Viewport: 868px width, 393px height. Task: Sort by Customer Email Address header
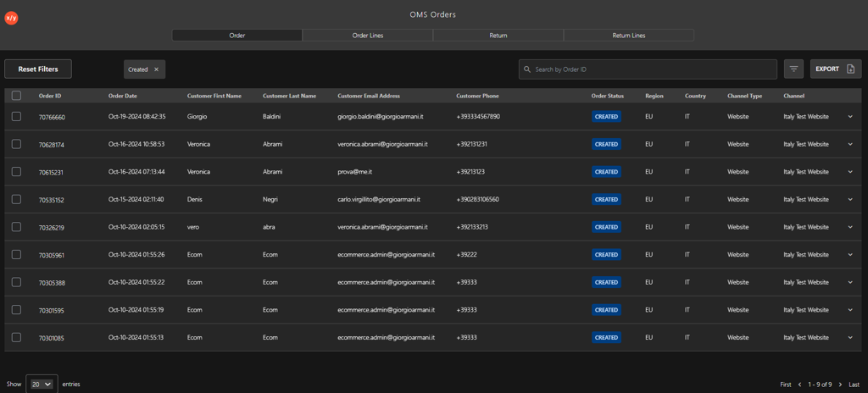point(369,96)
